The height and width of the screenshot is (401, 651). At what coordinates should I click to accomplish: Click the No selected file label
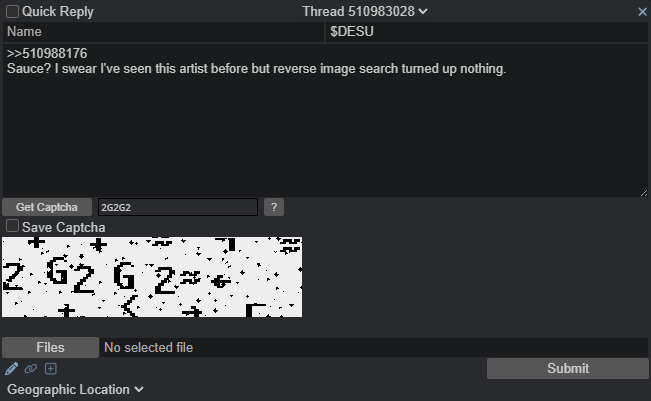pyautogui.click(x=149, y=347)
